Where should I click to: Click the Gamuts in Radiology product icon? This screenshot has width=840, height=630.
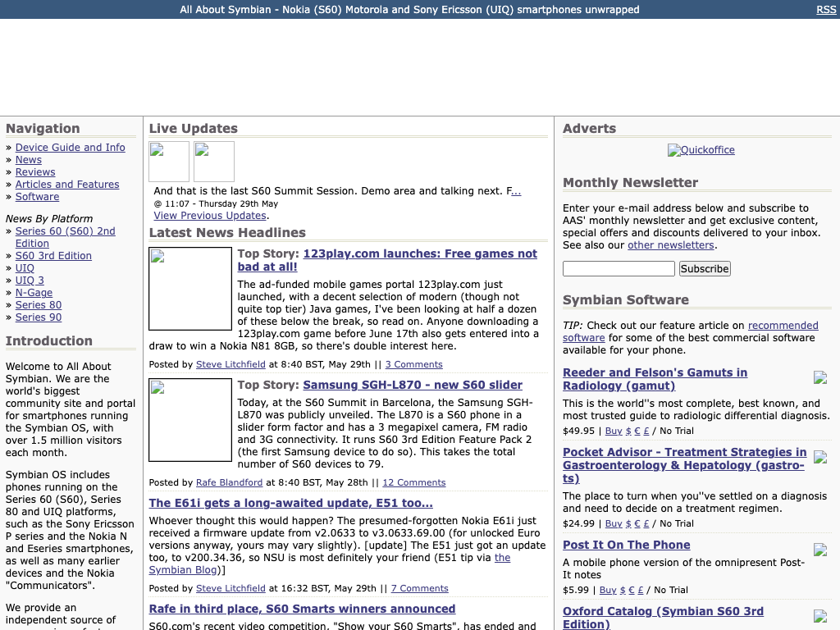click(820, 377)
